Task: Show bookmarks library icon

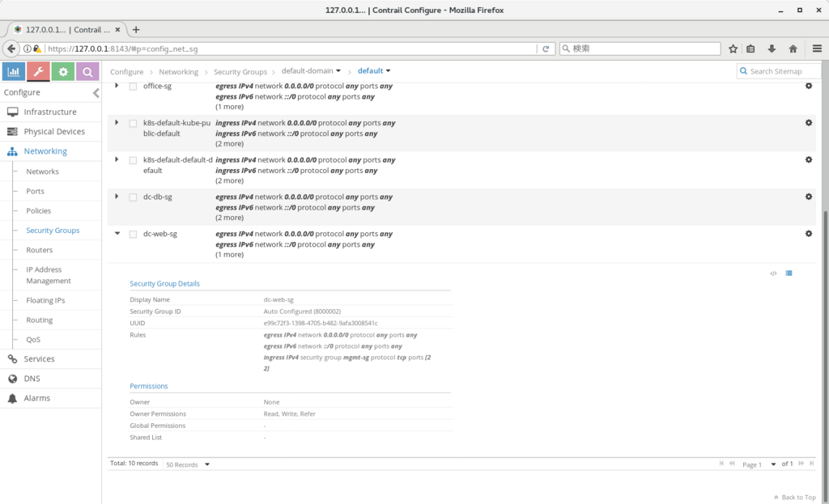Action: (x=750, y=49)
